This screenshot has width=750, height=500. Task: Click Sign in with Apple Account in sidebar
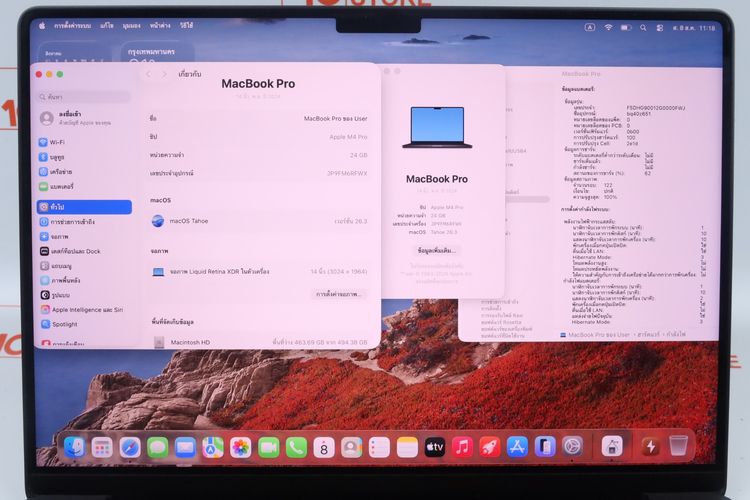(84, 118)
